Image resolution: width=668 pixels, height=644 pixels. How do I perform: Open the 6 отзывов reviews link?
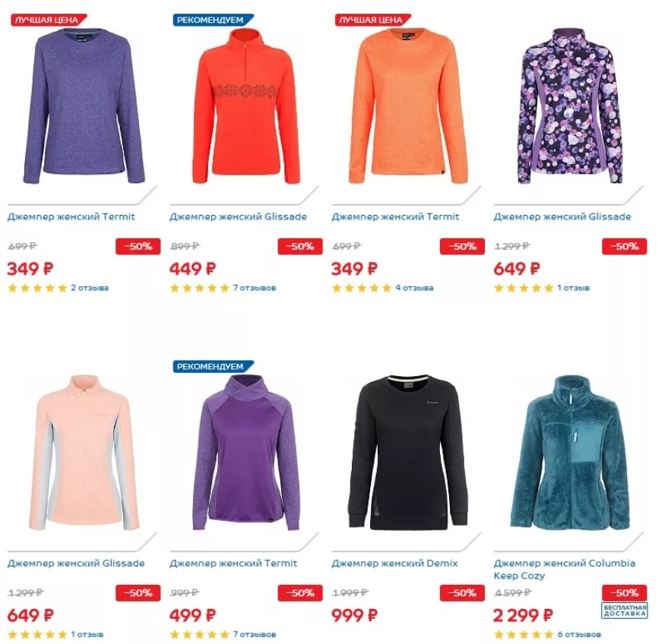point(579,635)
